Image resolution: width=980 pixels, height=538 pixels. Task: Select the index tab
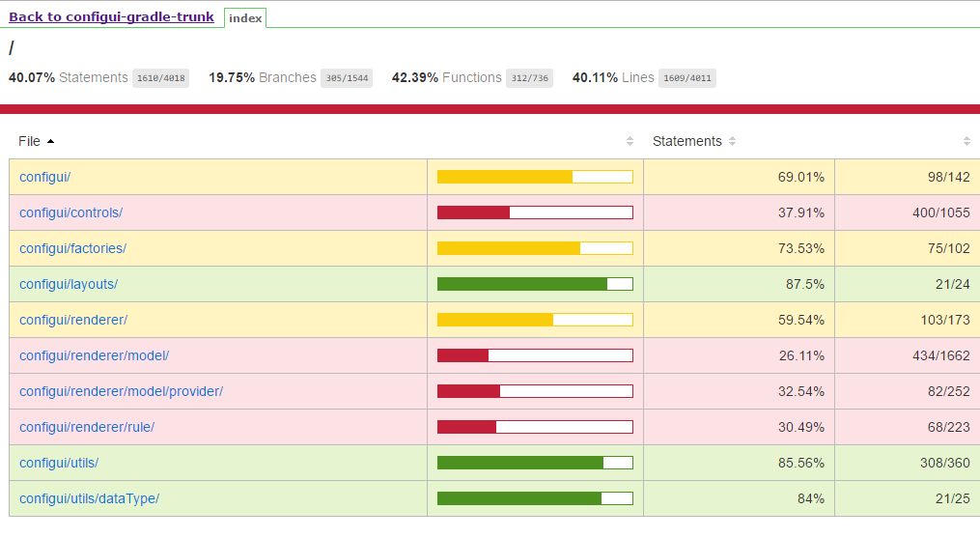click(245, 18)
